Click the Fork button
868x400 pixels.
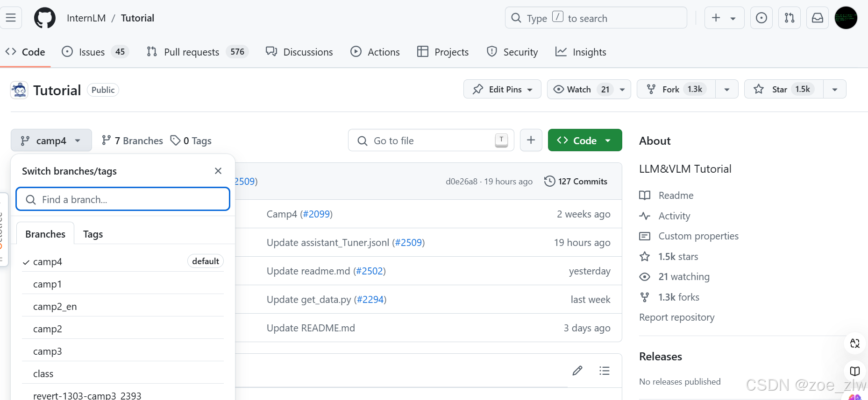676,89
